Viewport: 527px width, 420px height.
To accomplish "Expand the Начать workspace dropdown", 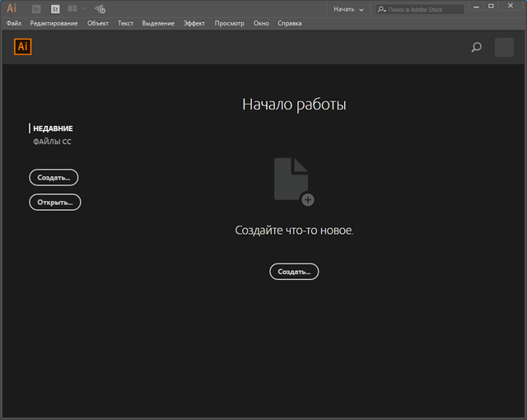I will 348,9.
